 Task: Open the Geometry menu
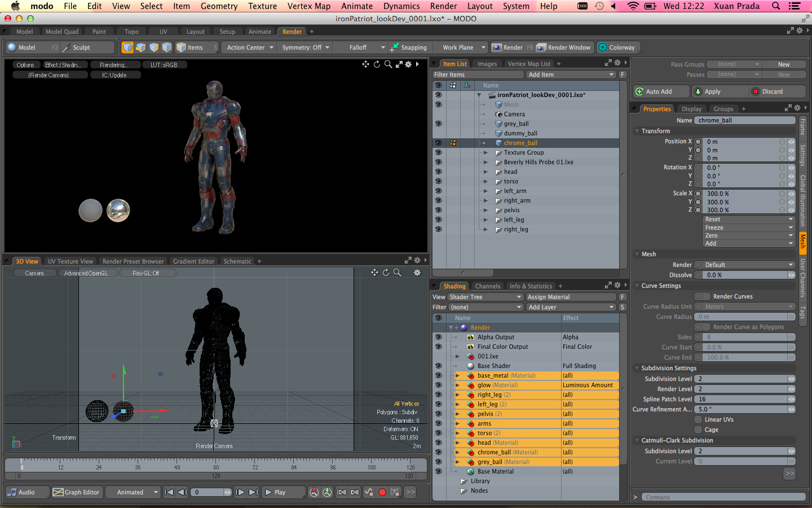(219, 6)
